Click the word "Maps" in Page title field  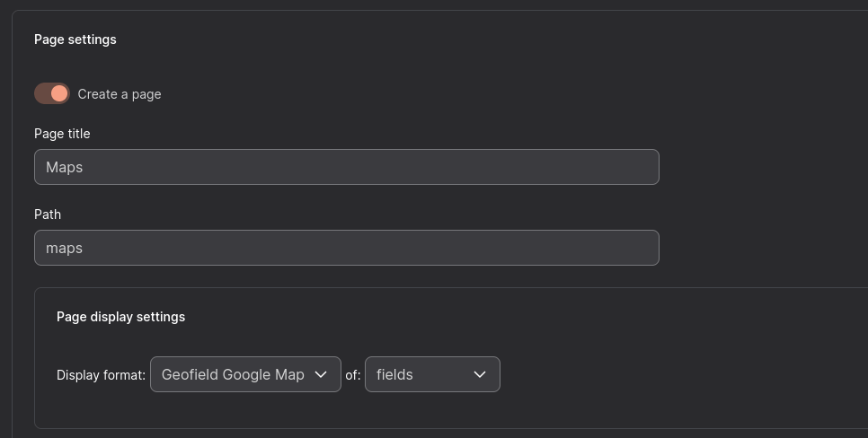[65, 168]
